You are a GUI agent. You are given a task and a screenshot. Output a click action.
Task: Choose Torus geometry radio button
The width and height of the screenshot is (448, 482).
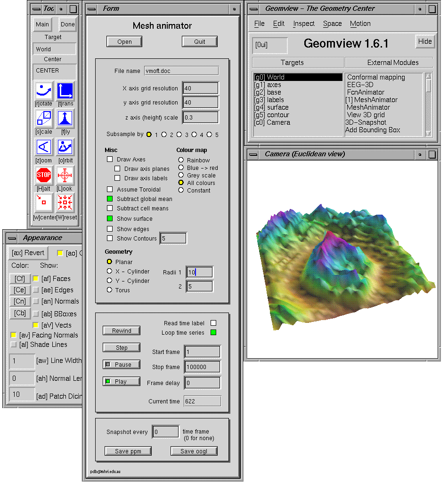coord(110,290)
